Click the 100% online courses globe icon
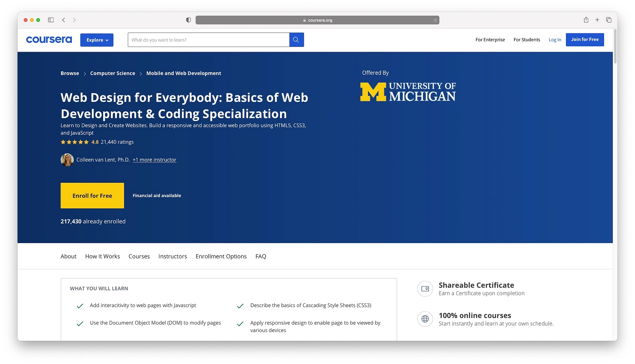 [424, 319]
